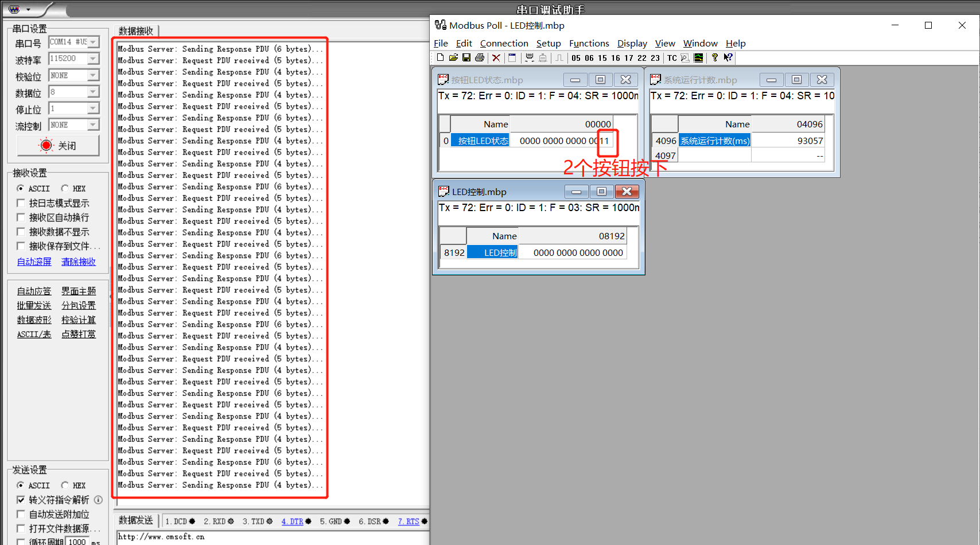Select function 06 toolbar button
Image resolution: width=980 pixels, height=545 pixels.
click(589, 58)
